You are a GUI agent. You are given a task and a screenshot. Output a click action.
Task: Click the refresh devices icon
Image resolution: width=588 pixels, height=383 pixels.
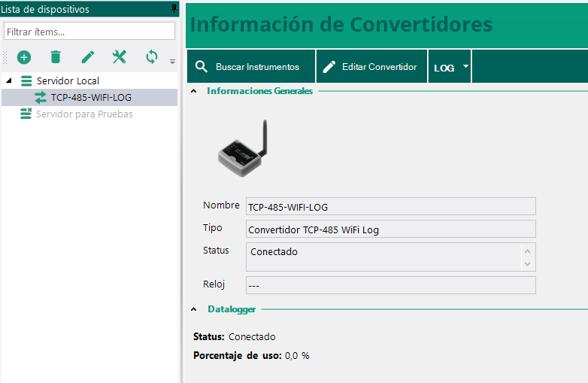pyautogui.click(x=152, y=57)
